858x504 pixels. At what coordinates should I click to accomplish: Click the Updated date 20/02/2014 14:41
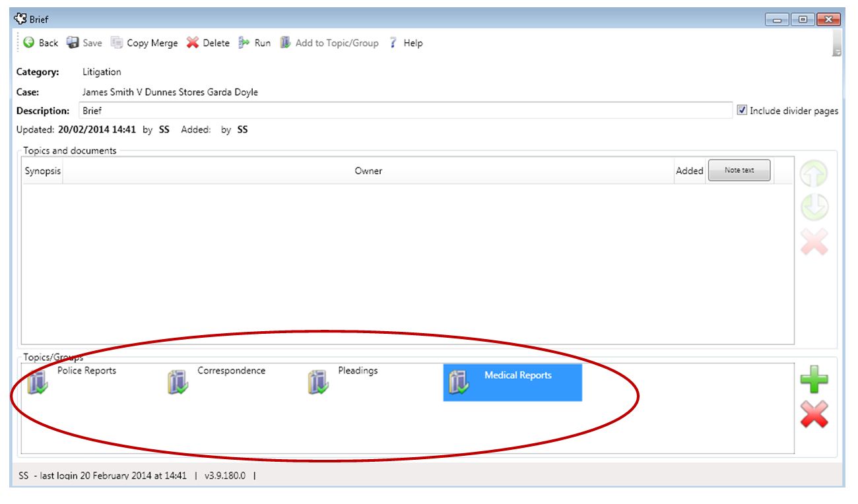coord(97,130)
